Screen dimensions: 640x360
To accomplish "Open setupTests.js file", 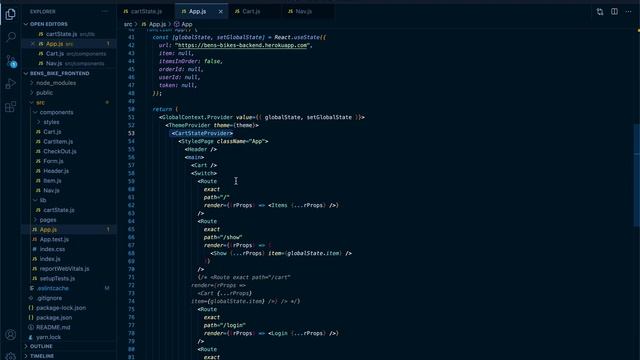I will 57,279.
